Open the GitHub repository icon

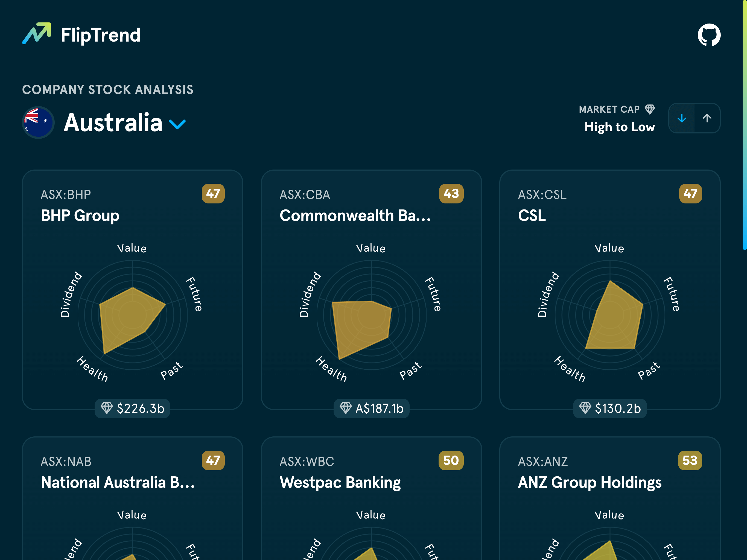(709, 35)
